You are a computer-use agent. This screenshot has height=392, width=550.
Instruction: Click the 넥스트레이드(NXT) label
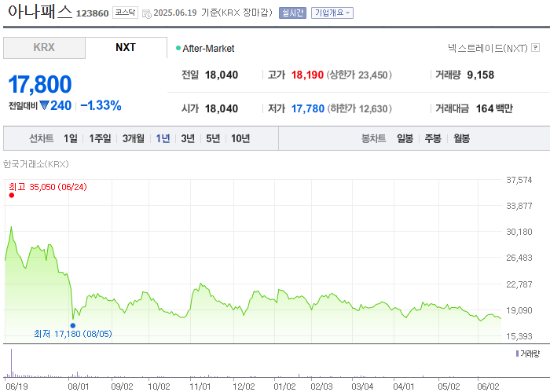pyautogui.click(x=488, y=48)
